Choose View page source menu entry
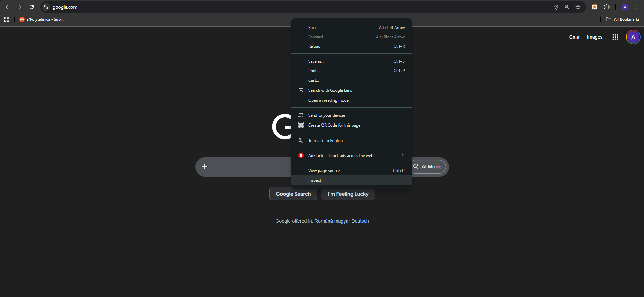 (324, 171)
